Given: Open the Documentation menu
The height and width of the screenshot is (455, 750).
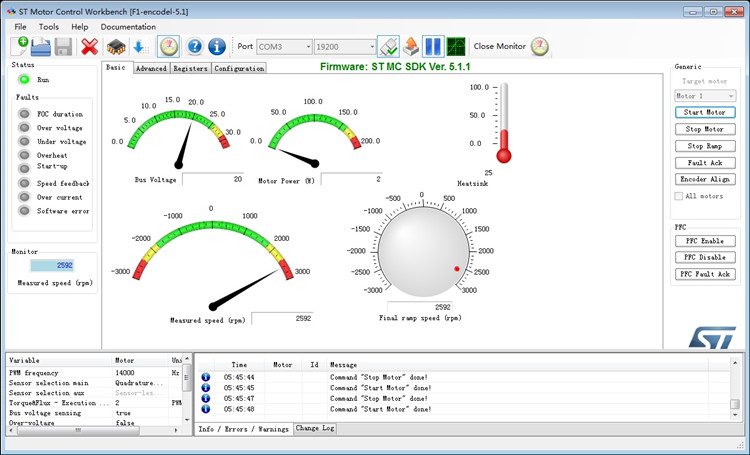Looking at the screenshot, I should (x=128, y=27).
